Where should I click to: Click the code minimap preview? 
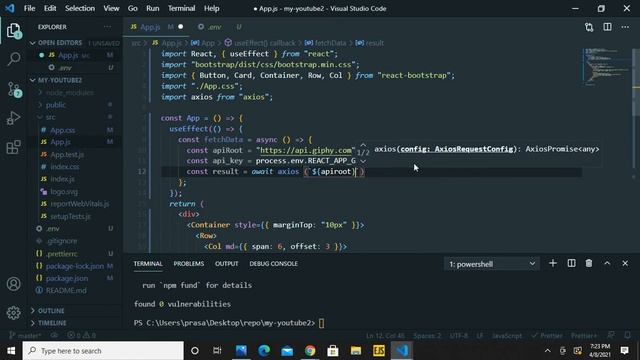(606, 67)
